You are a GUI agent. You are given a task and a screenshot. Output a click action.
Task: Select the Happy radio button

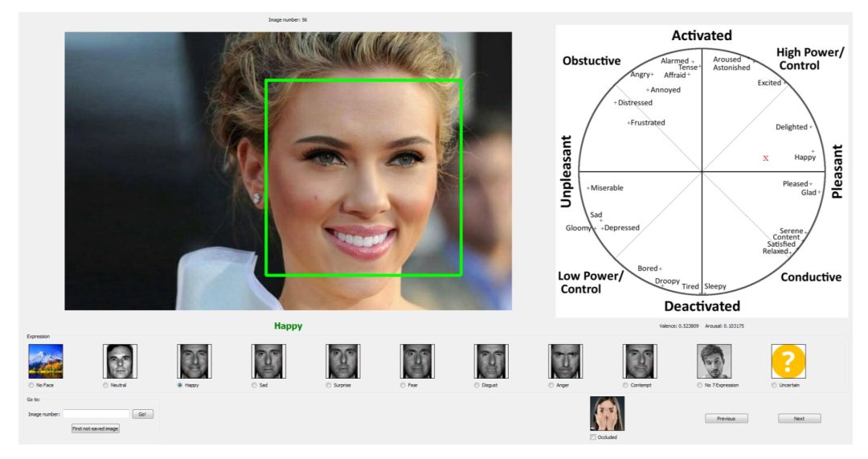tap(179, 385)
